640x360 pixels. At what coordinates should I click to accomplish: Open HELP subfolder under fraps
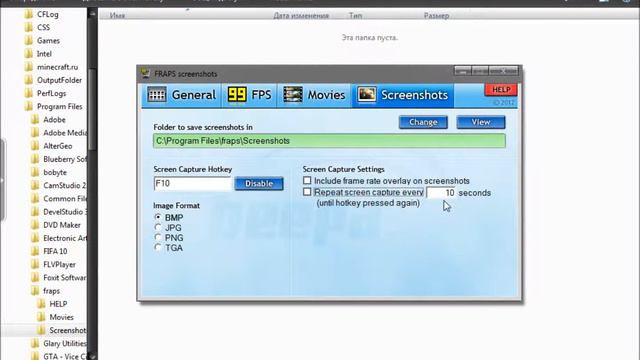58,304
